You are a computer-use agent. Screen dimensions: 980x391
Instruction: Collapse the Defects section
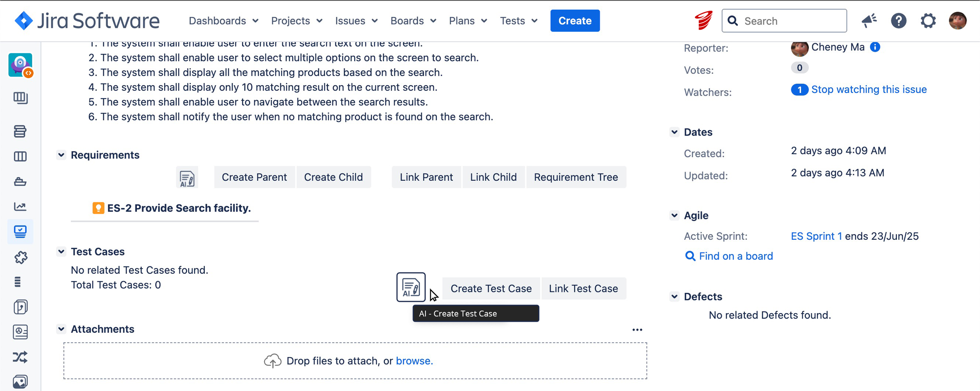pos(674,297)
